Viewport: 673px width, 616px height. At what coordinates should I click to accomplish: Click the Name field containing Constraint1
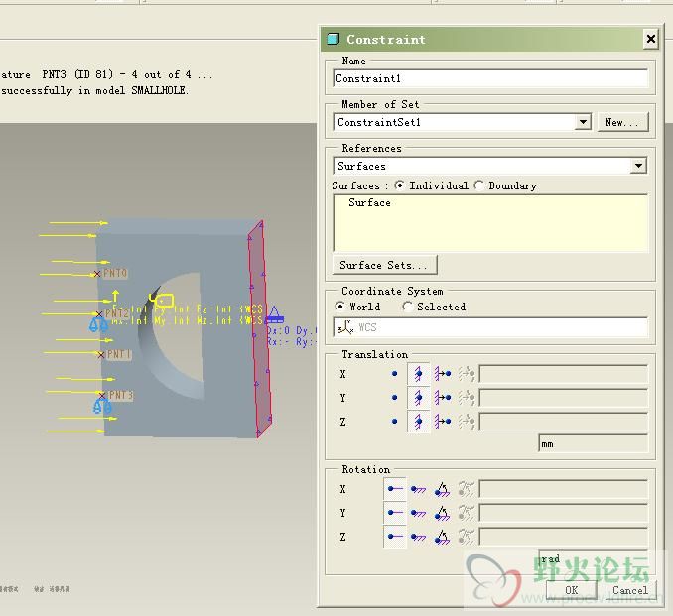pyautogui.click(x=490, y=78)
